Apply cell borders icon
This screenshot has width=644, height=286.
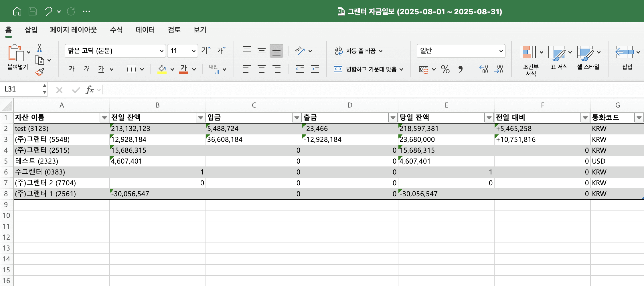(131, 69)
